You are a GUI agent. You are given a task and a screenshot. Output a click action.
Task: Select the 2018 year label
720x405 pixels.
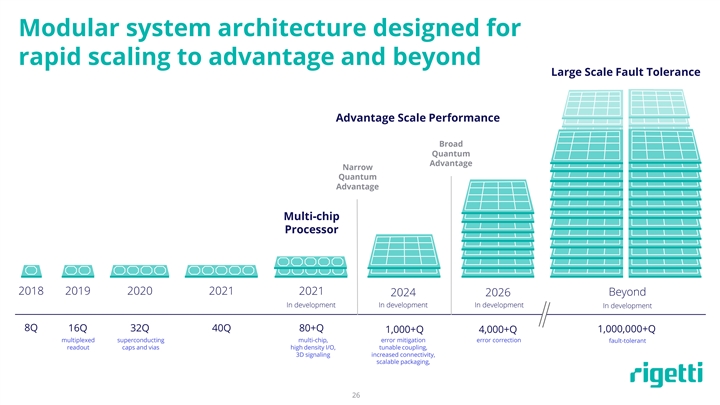tap(31, 292)
